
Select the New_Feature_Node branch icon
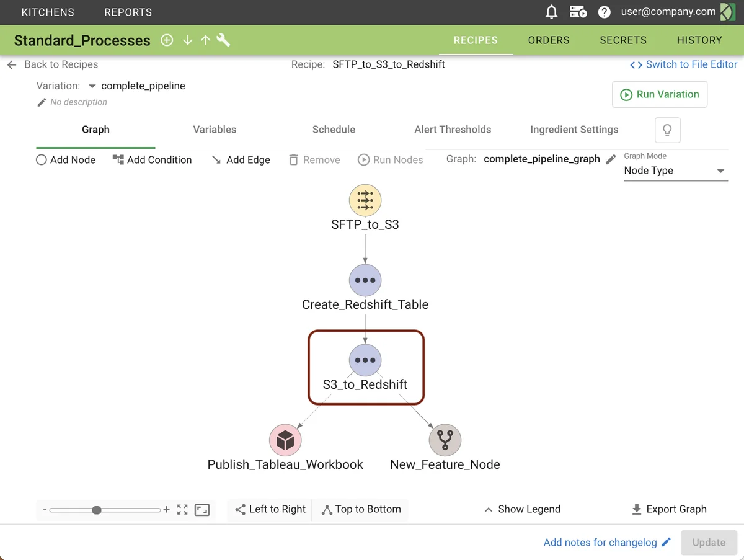click(x=445, y=440)
